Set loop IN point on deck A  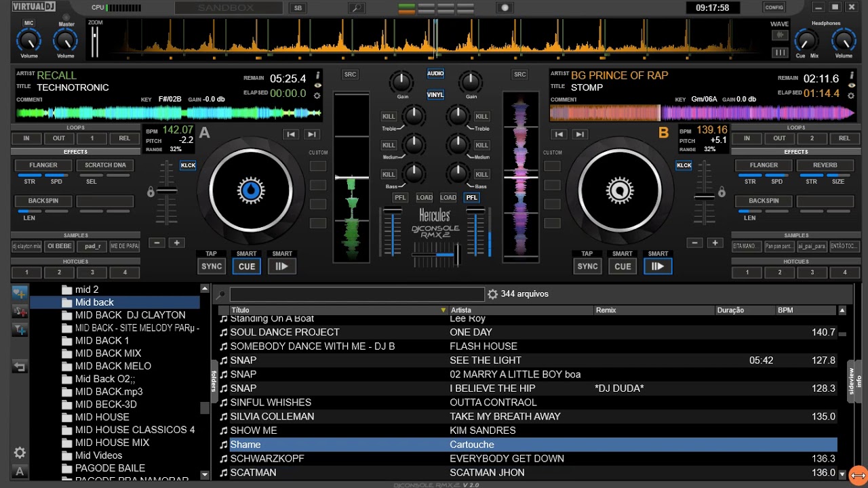click(26, 138)
